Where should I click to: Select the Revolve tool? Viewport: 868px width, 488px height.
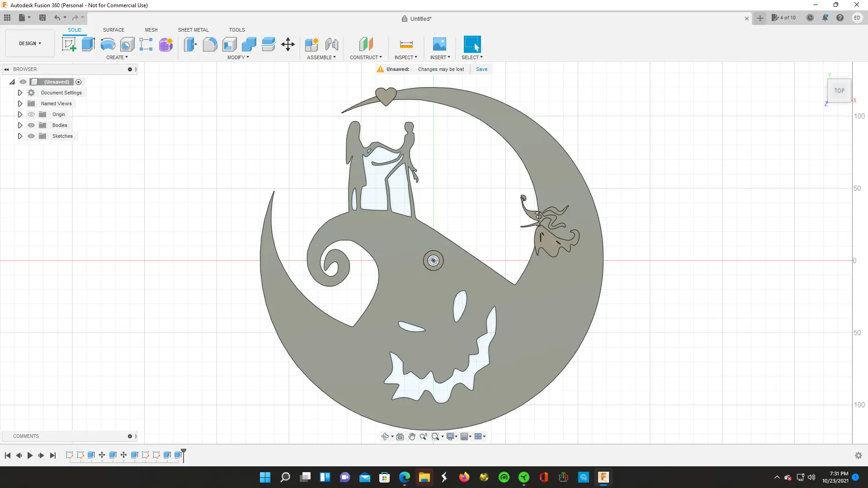108,44
